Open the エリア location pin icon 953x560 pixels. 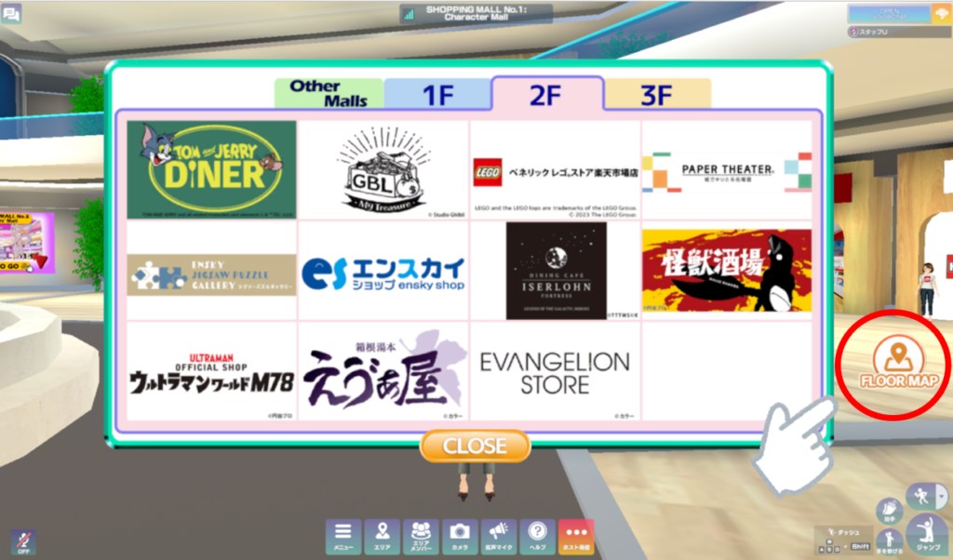point(383,537)
